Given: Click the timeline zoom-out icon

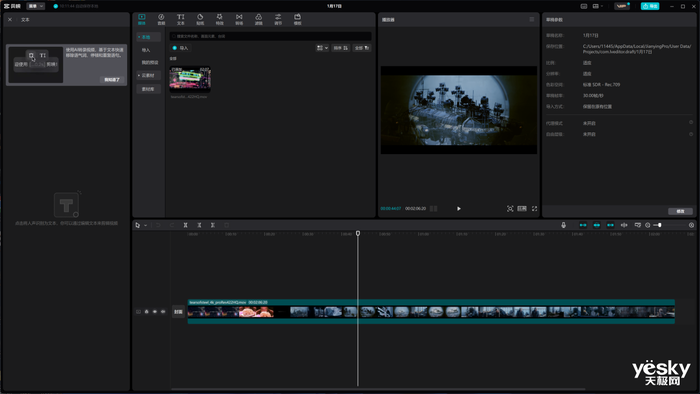Looking at the screenshot, I should coord(648,225).
